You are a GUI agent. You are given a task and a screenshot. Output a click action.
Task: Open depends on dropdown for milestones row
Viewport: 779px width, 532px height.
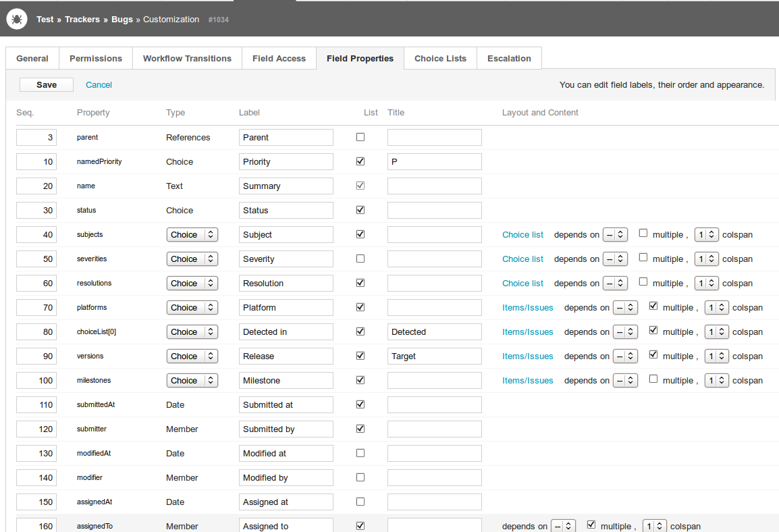pyautogui.click(x=626, y=381)
